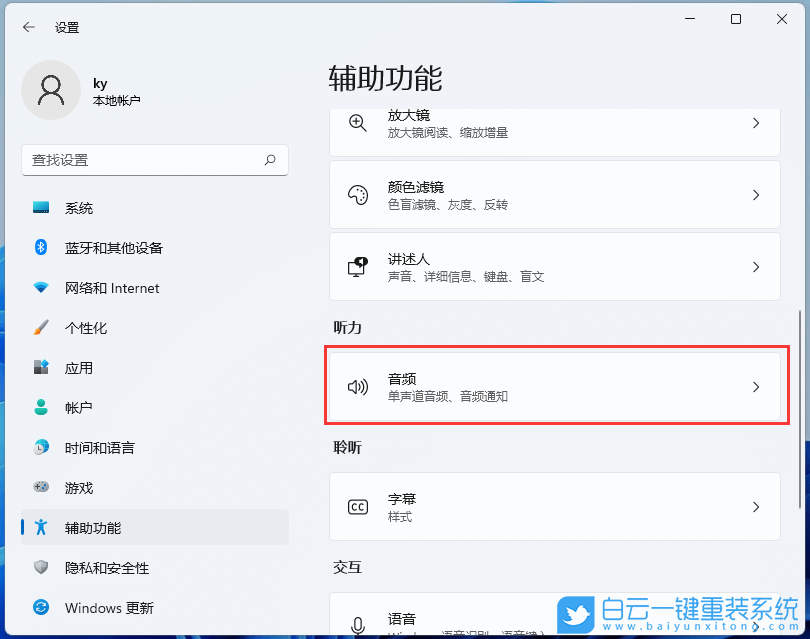The height and width of the screenshot is (639, 810).
Task: Click inside the 查找设置 search field
Action: click(x=155, y=160)
